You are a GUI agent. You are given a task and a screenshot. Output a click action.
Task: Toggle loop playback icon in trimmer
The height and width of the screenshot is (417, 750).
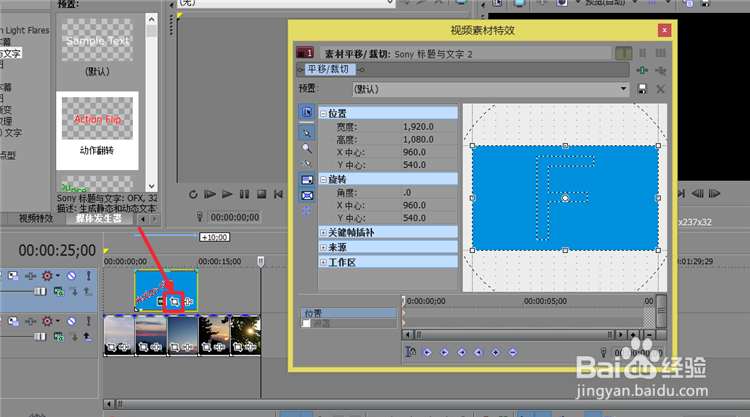click(x=193, y=194)
